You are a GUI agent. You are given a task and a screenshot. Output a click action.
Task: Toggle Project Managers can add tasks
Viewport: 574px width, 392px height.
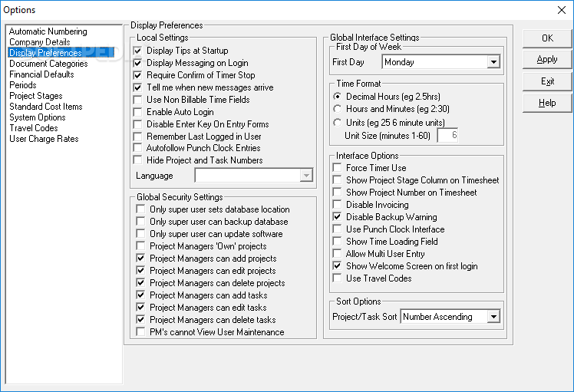140,295
